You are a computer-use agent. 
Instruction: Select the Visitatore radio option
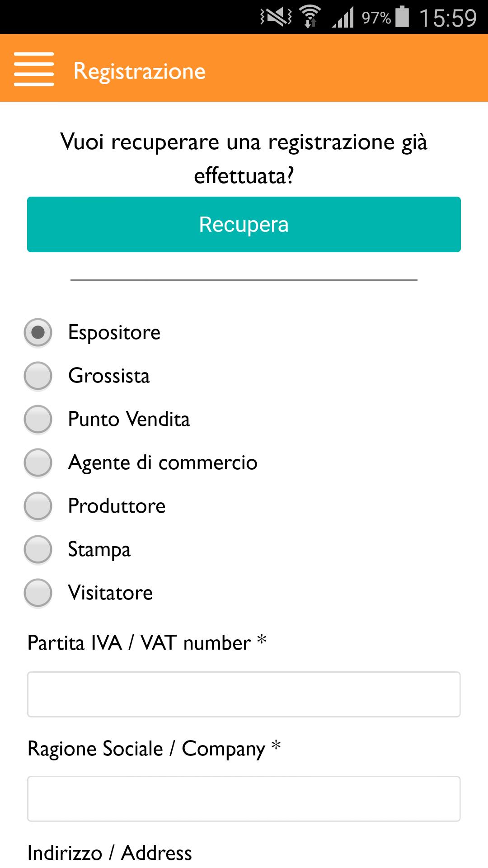[38, 593]
